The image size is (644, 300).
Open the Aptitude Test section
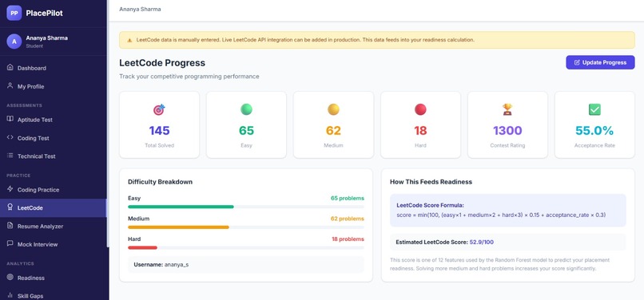(54, 120)
